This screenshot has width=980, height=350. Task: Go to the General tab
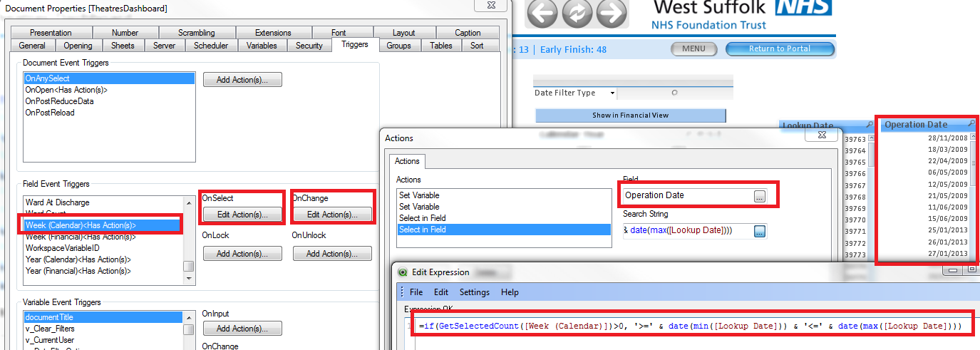tap(32, 46)
